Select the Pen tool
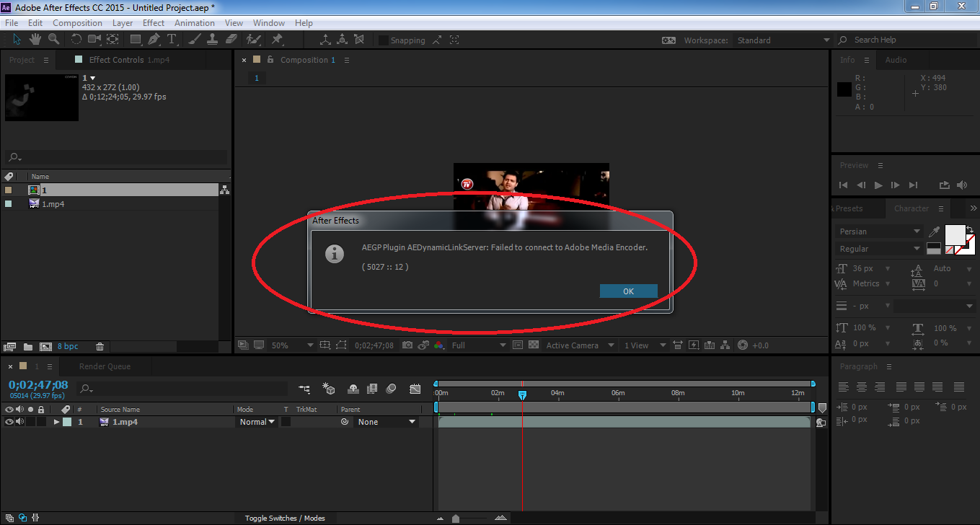This screenshot has width=980, height=525. pyautogui.click(x=154, y=39)
